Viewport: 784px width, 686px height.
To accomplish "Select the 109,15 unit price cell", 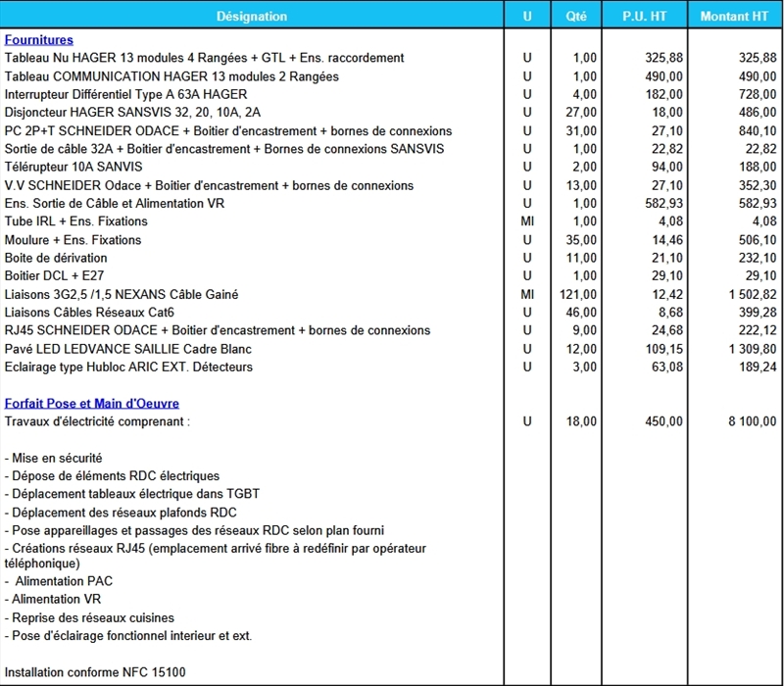I will point(663,349).
